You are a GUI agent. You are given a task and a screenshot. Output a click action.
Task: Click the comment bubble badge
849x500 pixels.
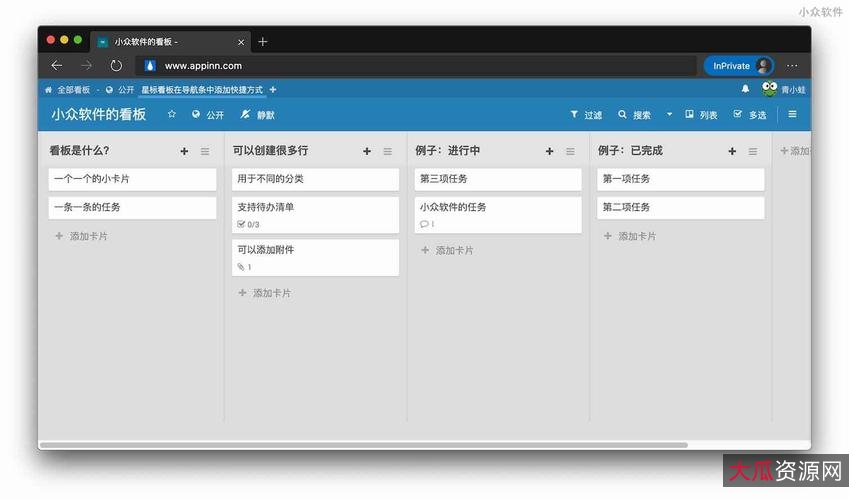427,224
